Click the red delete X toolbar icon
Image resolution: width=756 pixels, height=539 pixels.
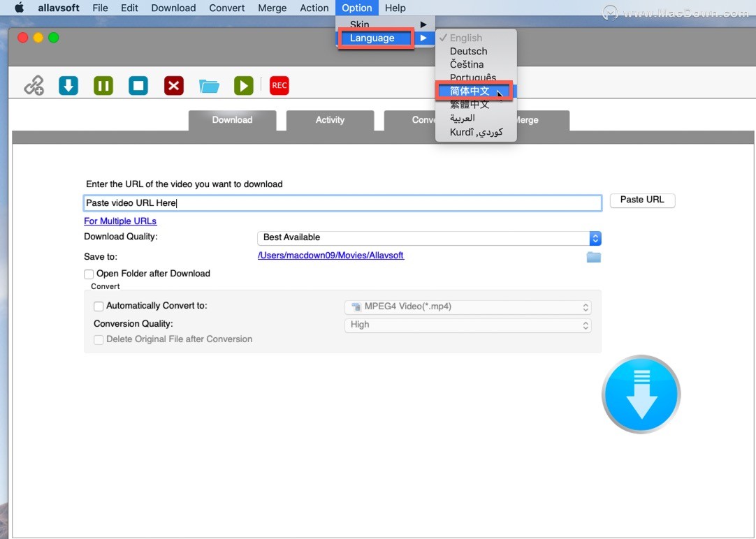pyautogui.click(x=174, y=86)
